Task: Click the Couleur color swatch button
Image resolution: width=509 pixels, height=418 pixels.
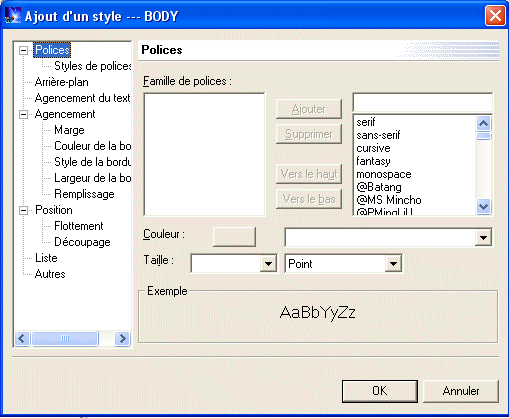Action: click(234, 237)
